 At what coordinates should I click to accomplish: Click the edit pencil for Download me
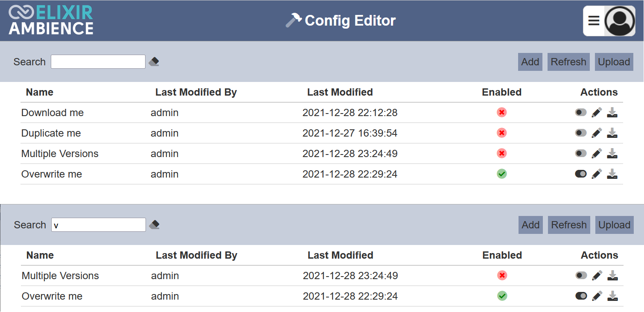[x=597, y=113]
